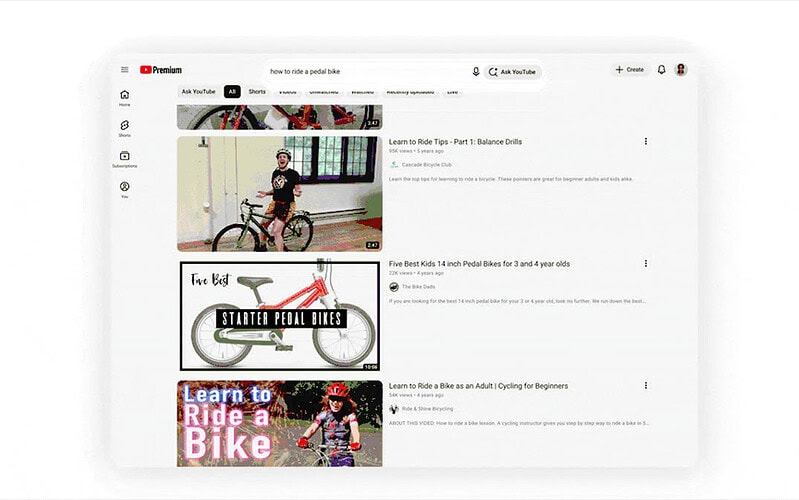Play the Learn to Ride a Bike thumbnail

(280, 424)
